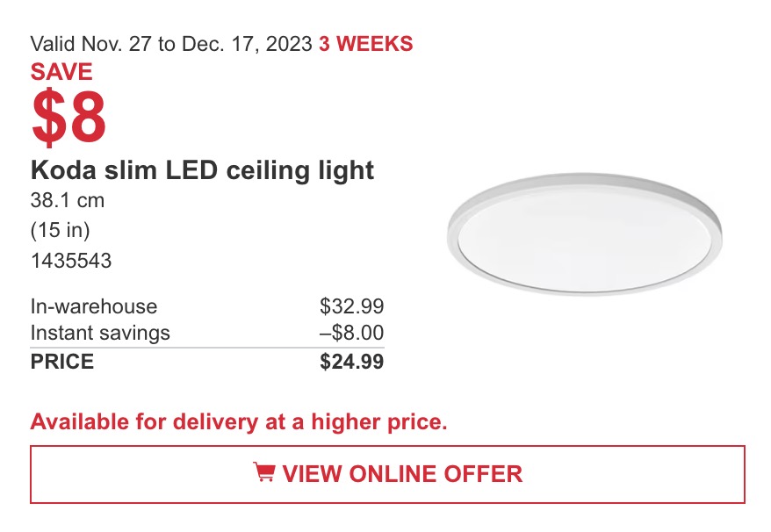Click the red 3 WEEKS label
Screen dimensions: 771x532
366,44
